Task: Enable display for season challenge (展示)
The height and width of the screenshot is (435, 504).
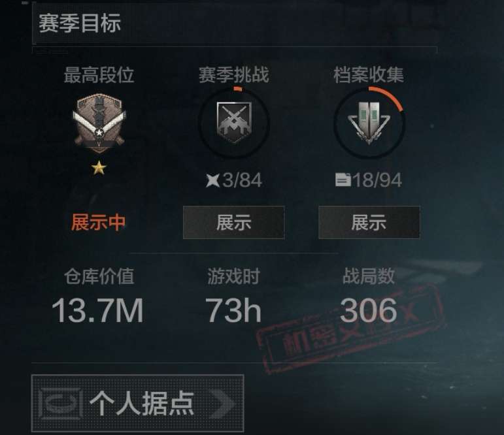Action: pos(233,223)
